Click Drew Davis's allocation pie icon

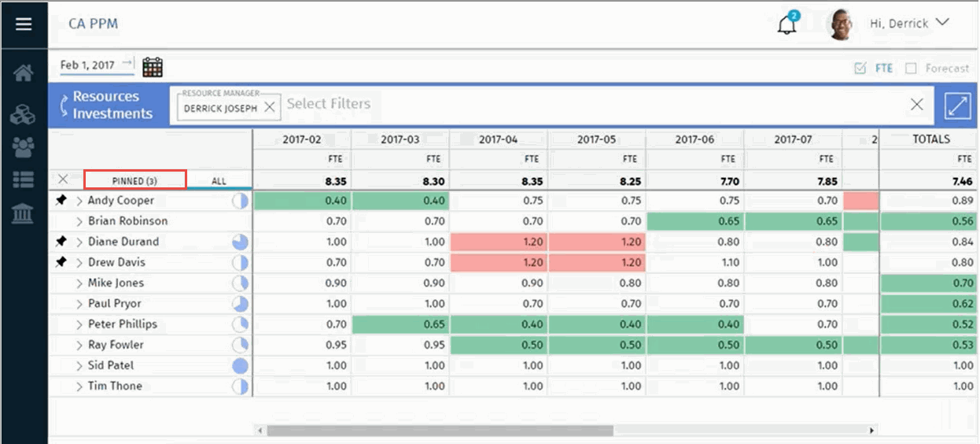[240, 262]
